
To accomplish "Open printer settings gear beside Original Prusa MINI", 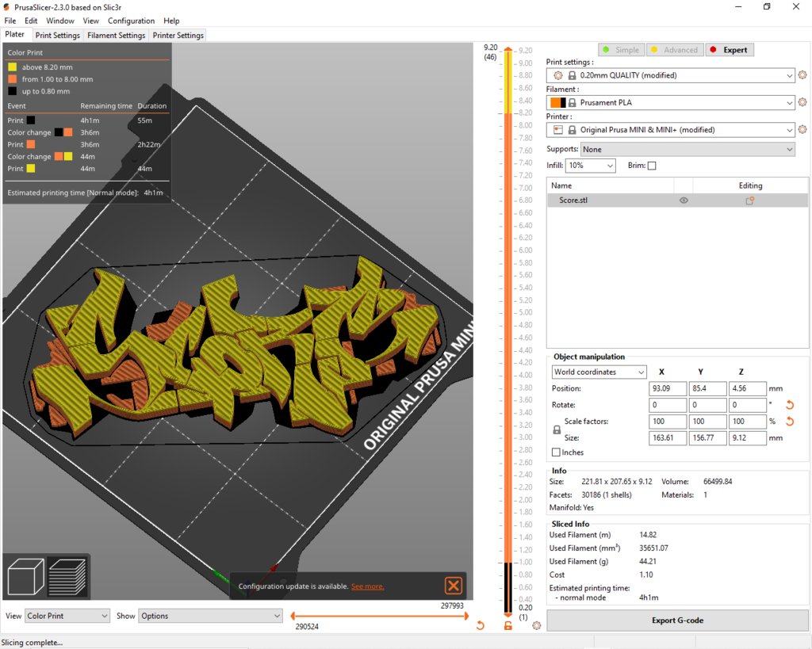I will click(x=802, y=129).
